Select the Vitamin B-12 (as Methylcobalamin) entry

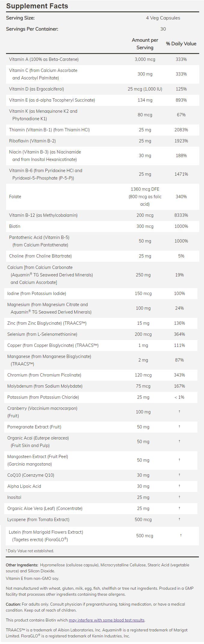point(43,215)
